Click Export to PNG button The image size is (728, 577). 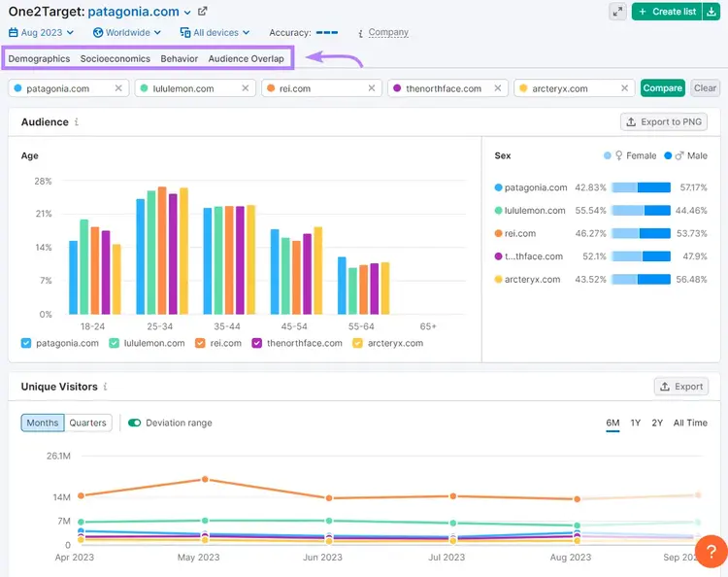664,121
